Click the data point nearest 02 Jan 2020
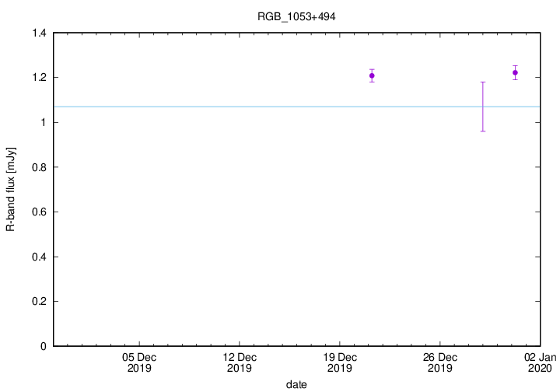 (515, 72)
